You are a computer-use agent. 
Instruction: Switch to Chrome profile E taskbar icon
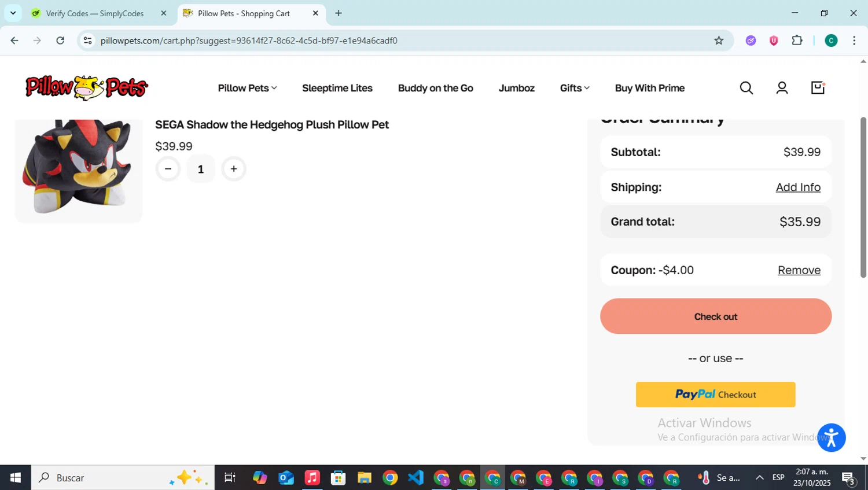(544, 478)
